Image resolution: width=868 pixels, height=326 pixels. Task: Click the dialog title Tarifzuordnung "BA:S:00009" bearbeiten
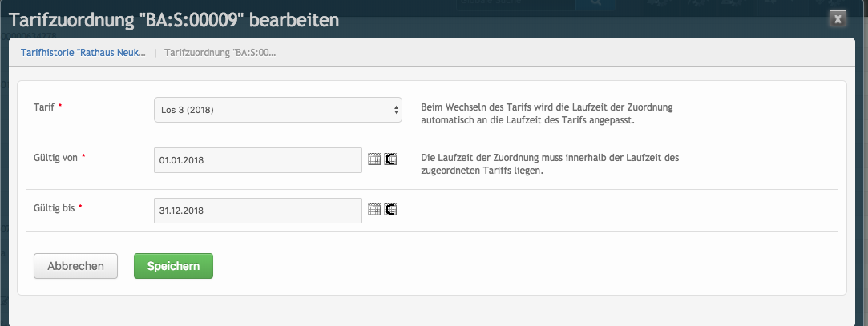pyautogui.click(x=174, y=21)
